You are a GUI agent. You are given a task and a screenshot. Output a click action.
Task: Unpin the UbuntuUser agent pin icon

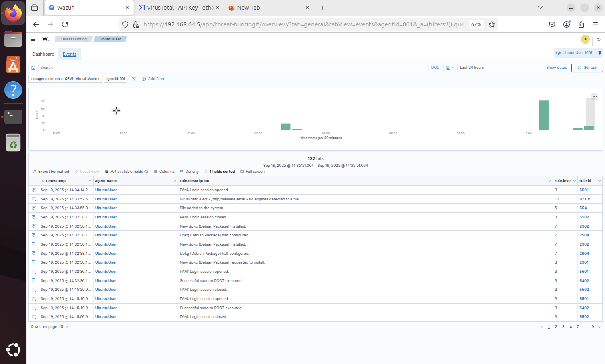click(599, 53)
